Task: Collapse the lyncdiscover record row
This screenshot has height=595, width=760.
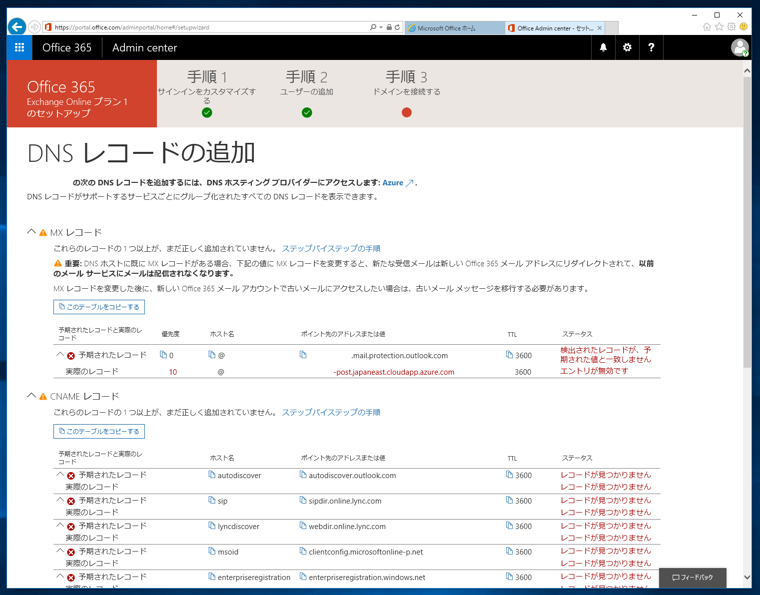Action: [60, 525]
